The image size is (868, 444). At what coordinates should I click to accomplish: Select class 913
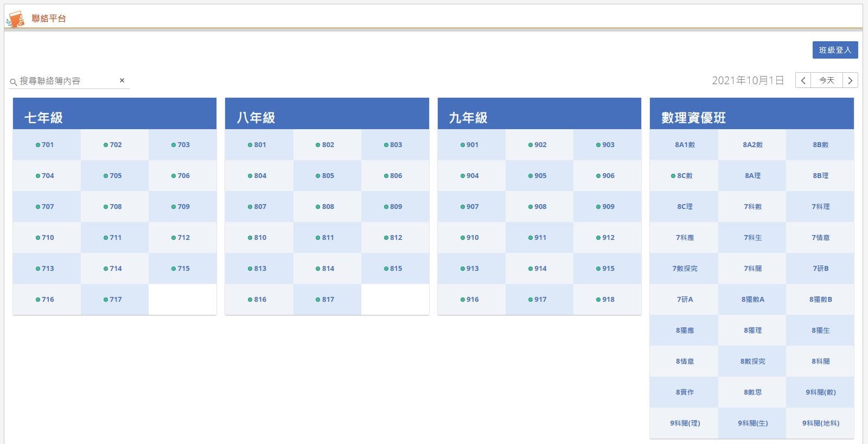(471, 269)
